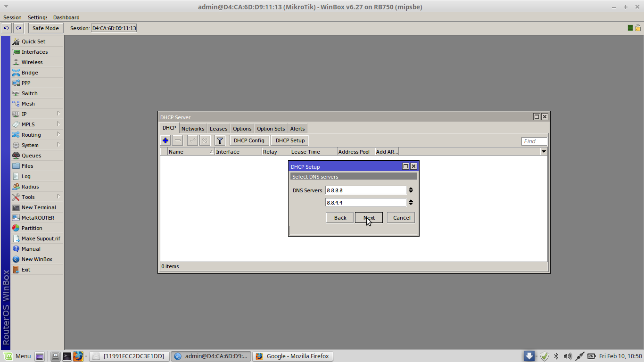Open MetaROUTER in the sidebar
This screenshot has width=644, height=362.
click(x=37, y=218)
